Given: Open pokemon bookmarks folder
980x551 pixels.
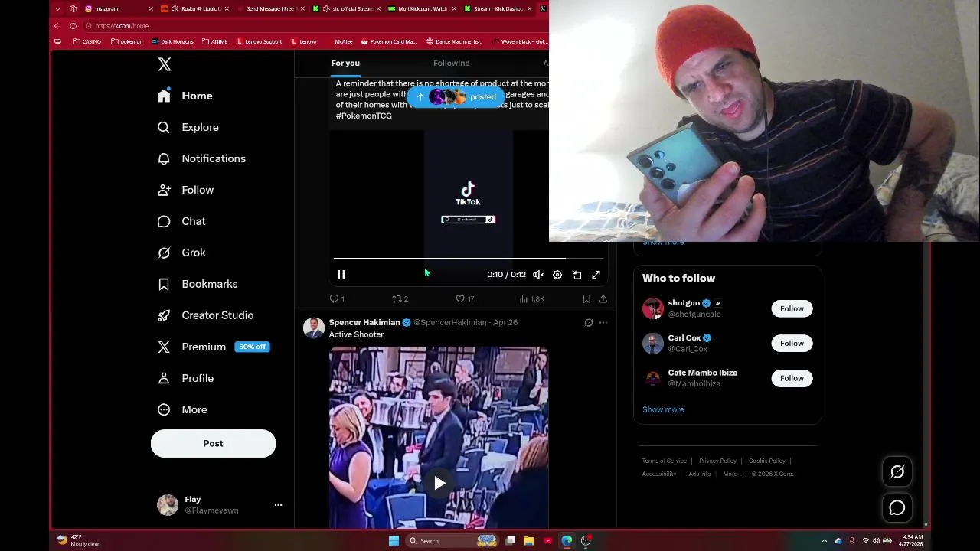Looking at the screenshot, I should [127, 41].
